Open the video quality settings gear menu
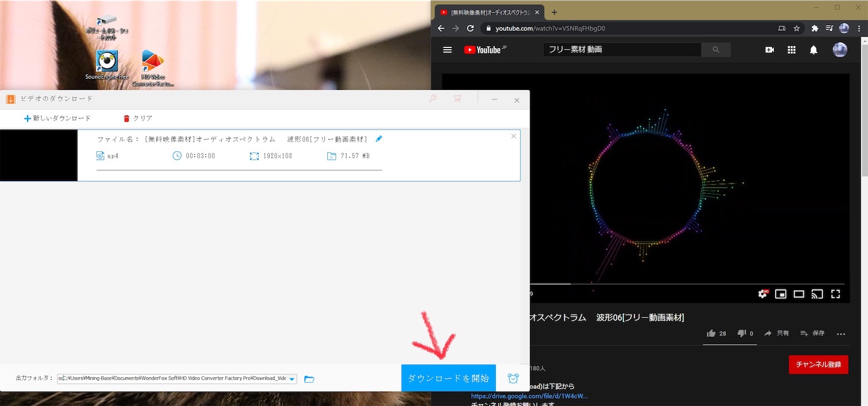Viewport: 868px width, 406px height. (762, 294)
